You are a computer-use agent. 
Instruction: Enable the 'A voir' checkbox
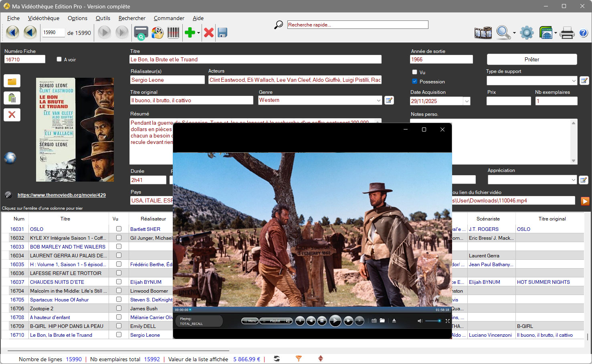point(59,59)
